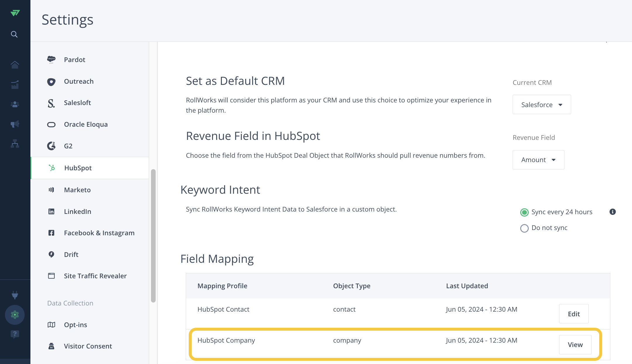Viewport: 632px width, 364px height.
Task: Click HubSpot Company last updated date
Action: [x=482, y=340]
